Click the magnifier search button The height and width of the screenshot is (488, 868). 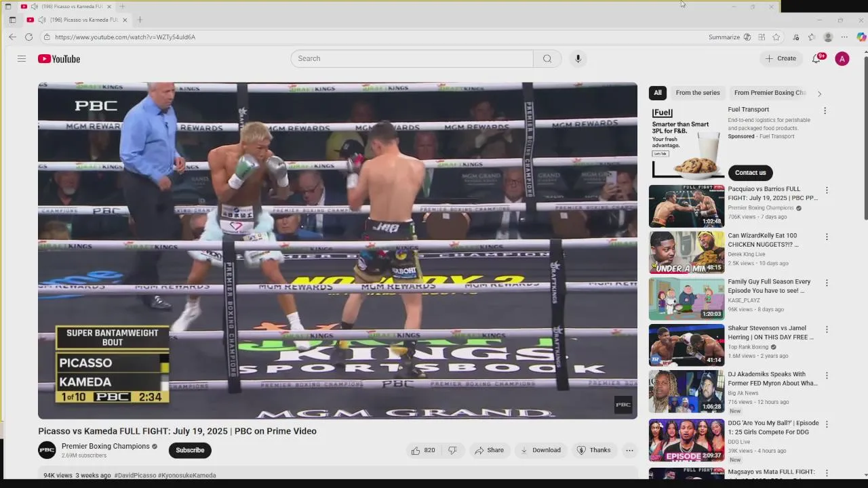[547, 58]
